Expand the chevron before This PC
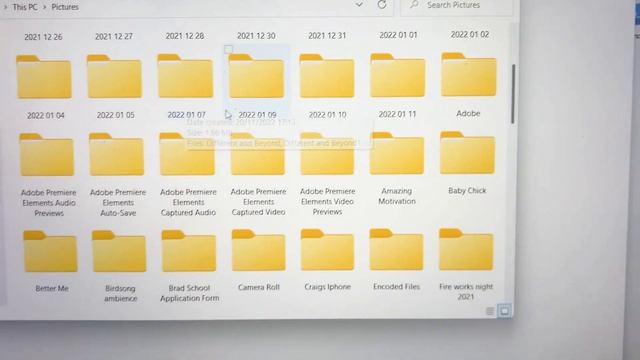 click(x=5, y=7)
